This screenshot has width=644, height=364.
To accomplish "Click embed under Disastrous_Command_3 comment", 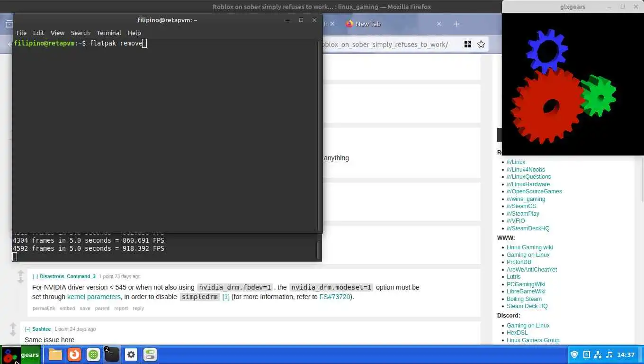I will tap(67, 308).
